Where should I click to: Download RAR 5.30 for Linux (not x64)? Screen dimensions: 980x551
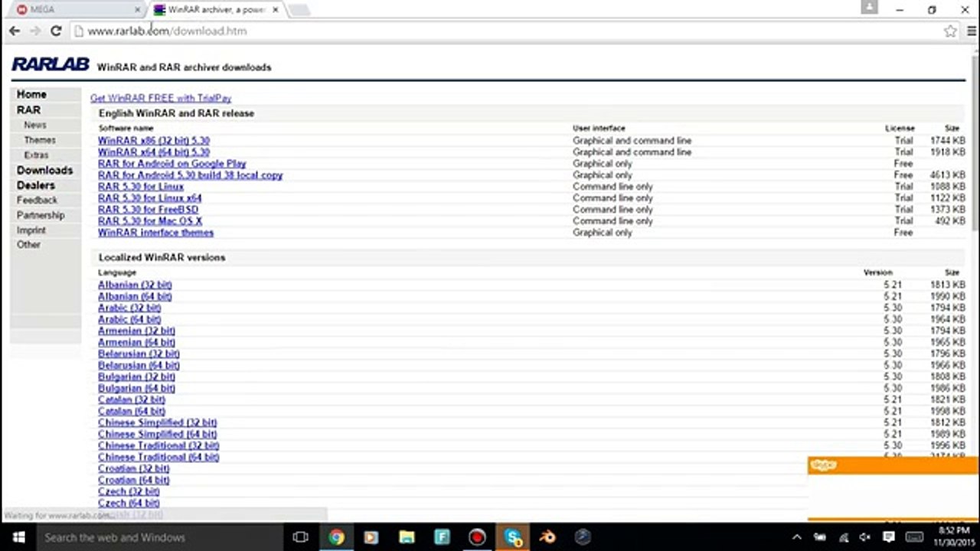pos(141,187)
